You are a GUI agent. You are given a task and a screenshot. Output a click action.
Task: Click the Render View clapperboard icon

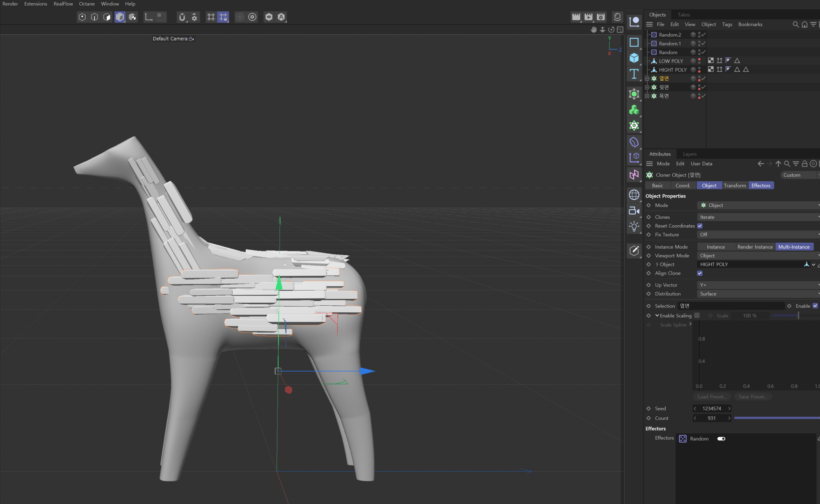[x=576, y=17]
